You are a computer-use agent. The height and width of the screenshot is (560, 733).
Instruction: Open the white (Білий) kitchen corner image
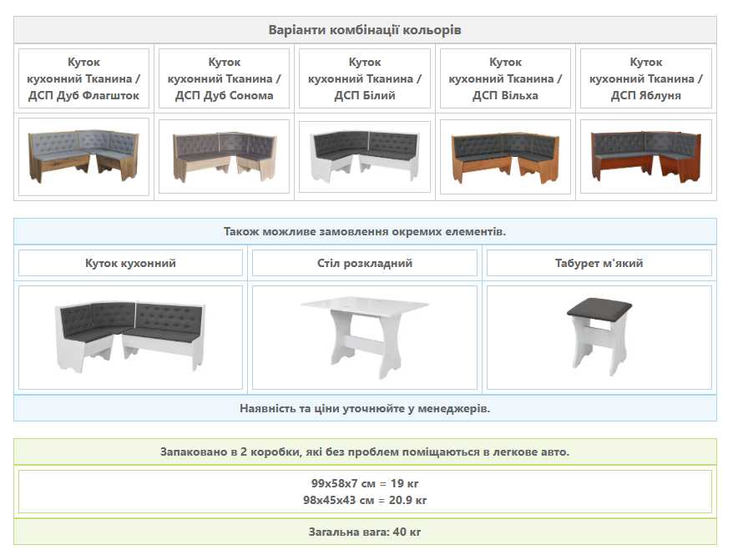[x=365, y=156]
